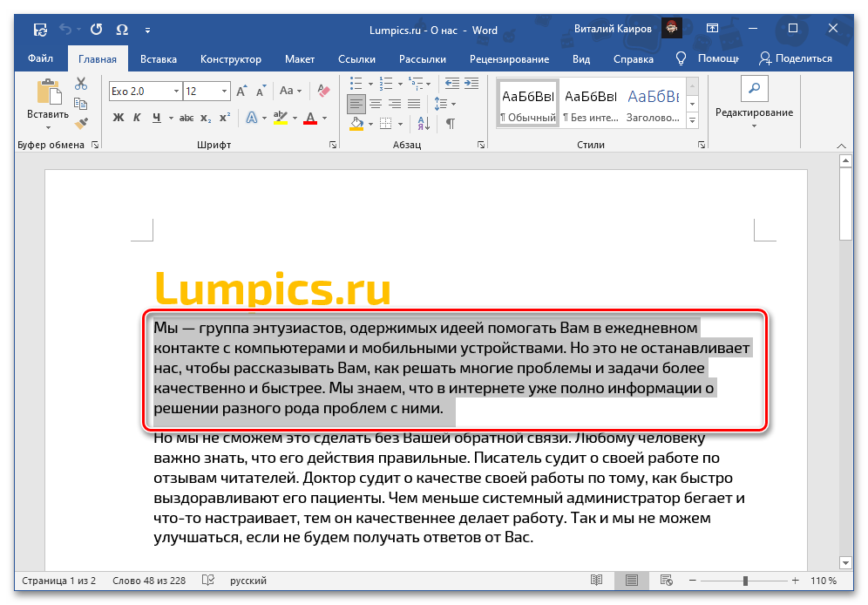The image size is (868, 605).
Task: Insert symbol via Omega icon
Action: point(122,30)
